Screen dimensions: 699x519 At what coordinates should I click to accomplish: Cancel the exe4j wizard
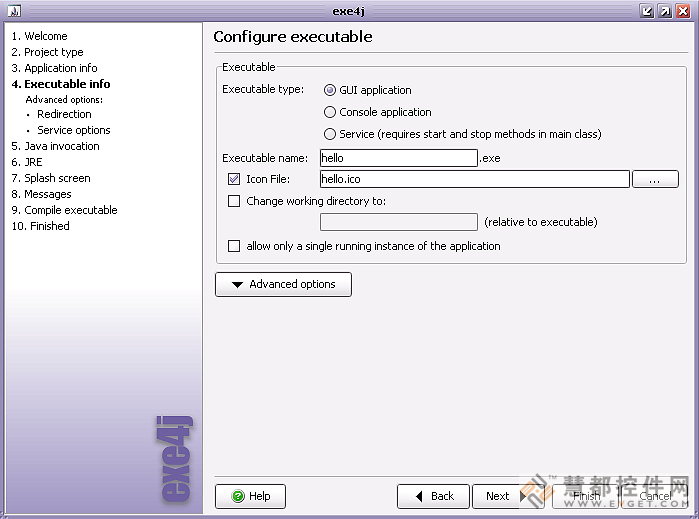pyautogui.click(x=655, y=496)
